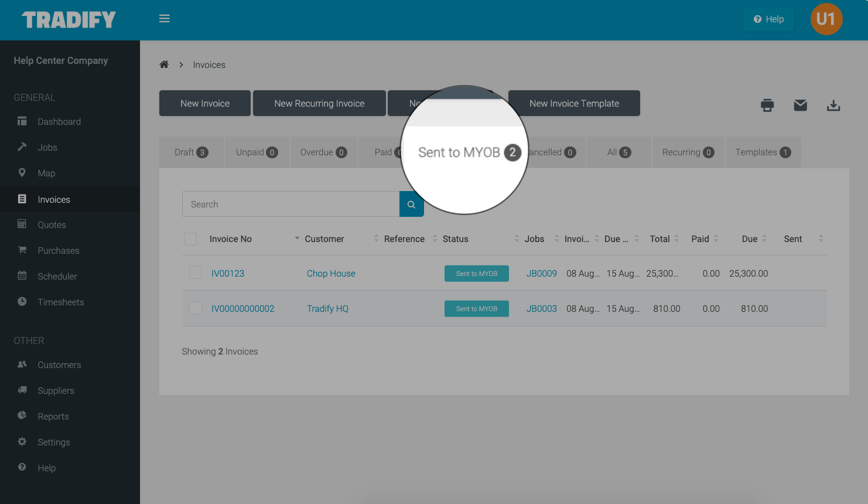
Task: Go to Purchases in the sidebar
Action: [x=59, y=251]
